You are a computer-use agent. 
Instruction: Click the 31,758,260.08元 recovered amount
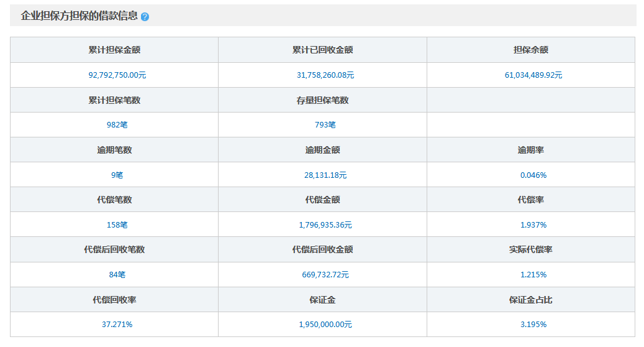(325, 75)
